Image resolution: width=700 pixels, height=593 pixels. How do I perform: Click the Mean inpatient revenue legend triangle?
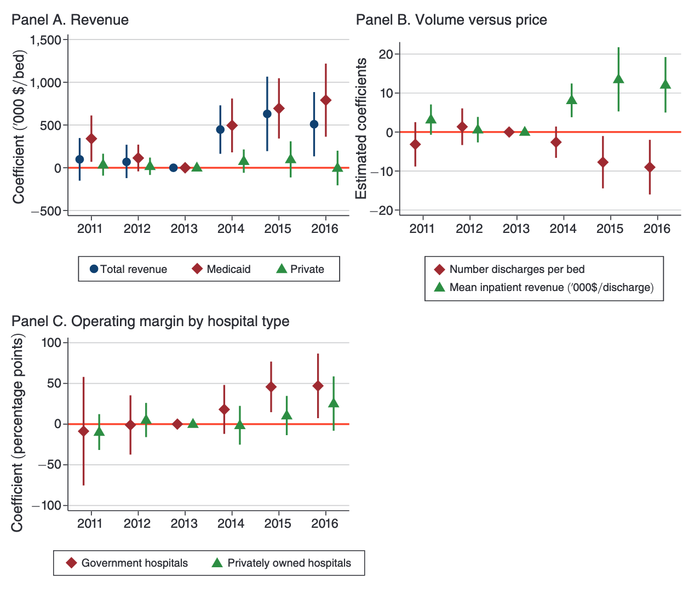click(x=439, y=287)
